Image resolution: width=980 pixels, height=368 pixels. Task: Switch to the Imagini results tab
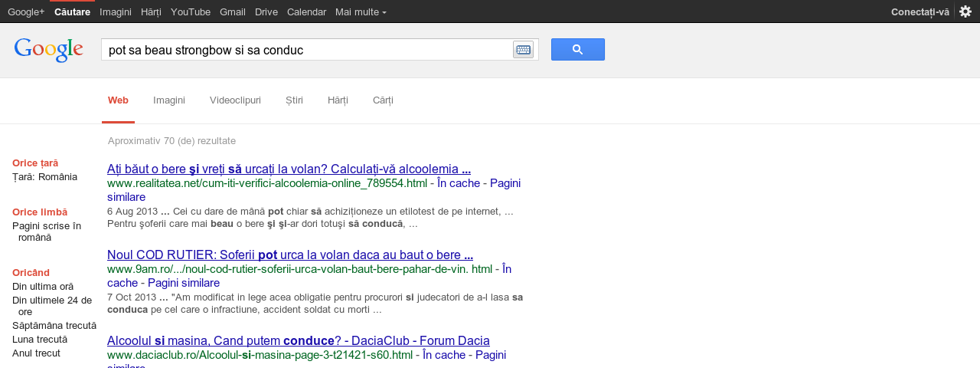[169, 100]
